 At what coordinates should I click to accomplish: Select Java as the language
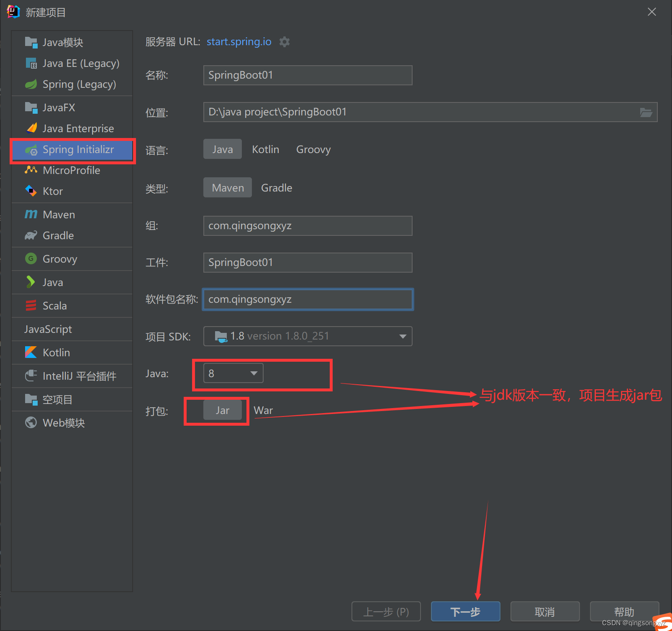pos(223,149)
